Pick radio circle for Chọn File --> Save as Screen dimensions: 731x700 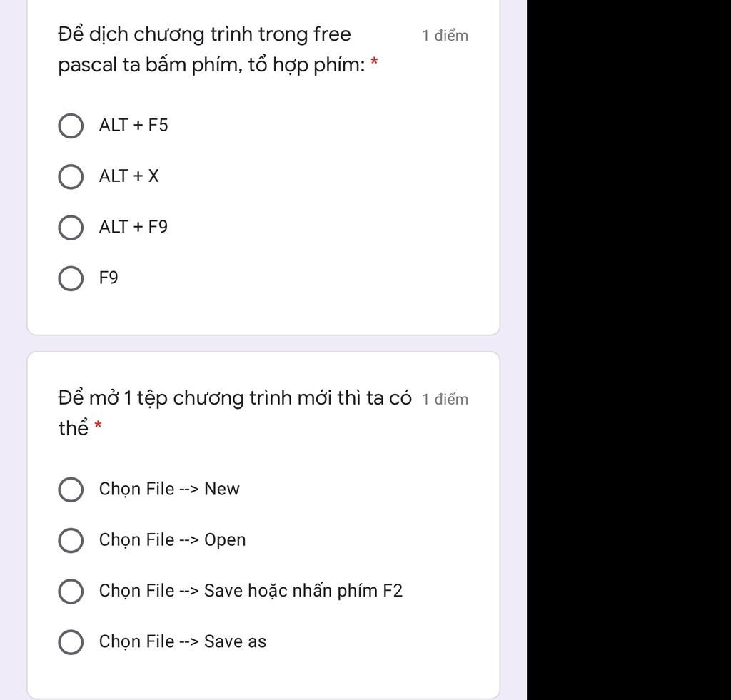(x=71, y=641)
